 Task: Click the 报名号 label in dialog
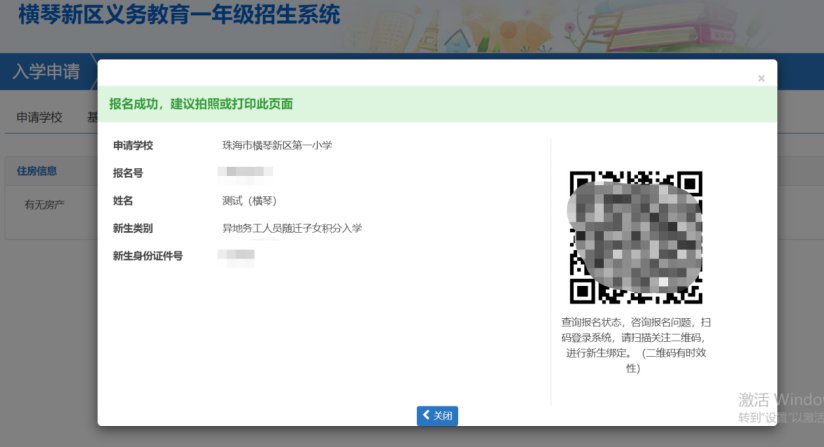click(x=130, y=173)
